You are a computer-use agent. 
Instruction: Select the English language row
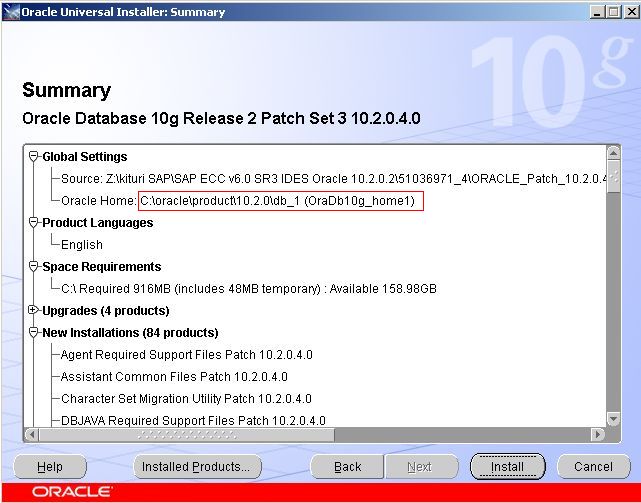pyautogui.click(x=82, y=245)
